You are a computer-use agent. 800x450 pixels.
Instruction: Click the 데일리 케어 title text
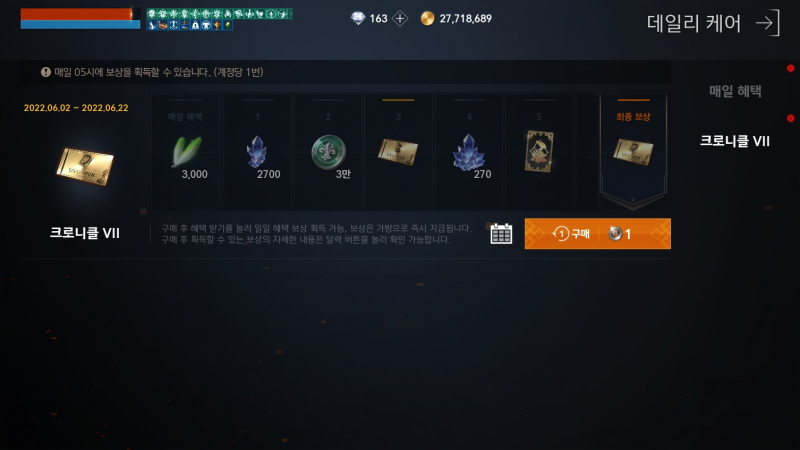(694, 23)
